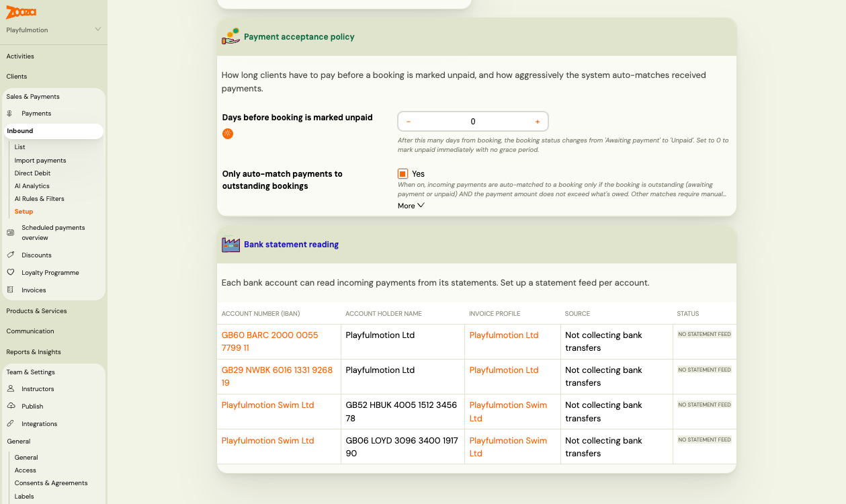The width and height of the screenshot is (846, 504).
Task: Collapse the Sales & Payments section
Action: 33,97
